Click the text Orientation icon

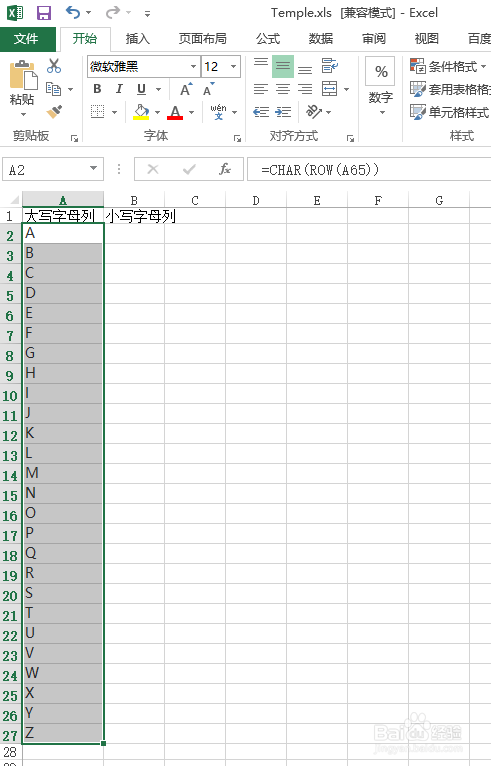[x=313, y=112]
